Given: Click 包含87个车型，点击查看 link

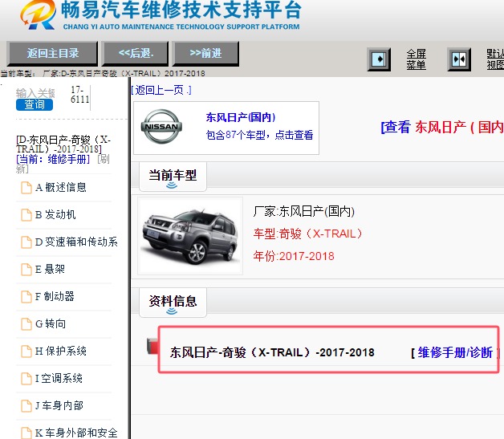Looking at the screenshot, I should pos(259,135).
